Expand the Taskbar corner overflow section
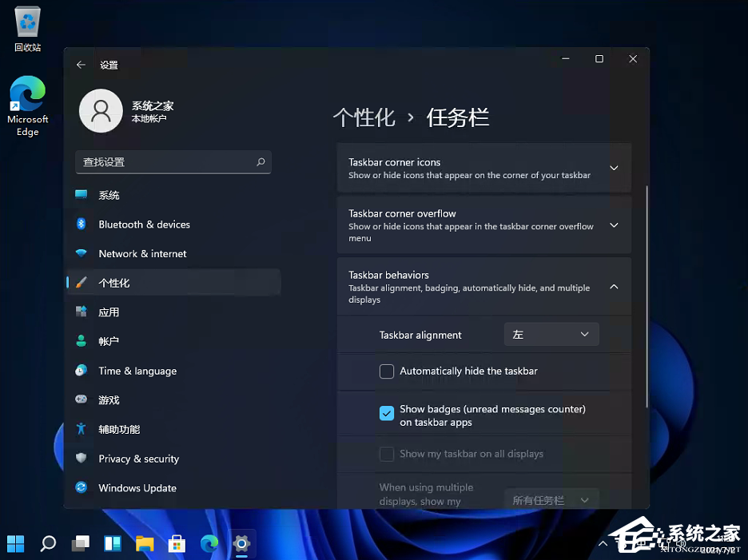The height and width of the screenshot is (560, 748). click(x=614, y=224)
